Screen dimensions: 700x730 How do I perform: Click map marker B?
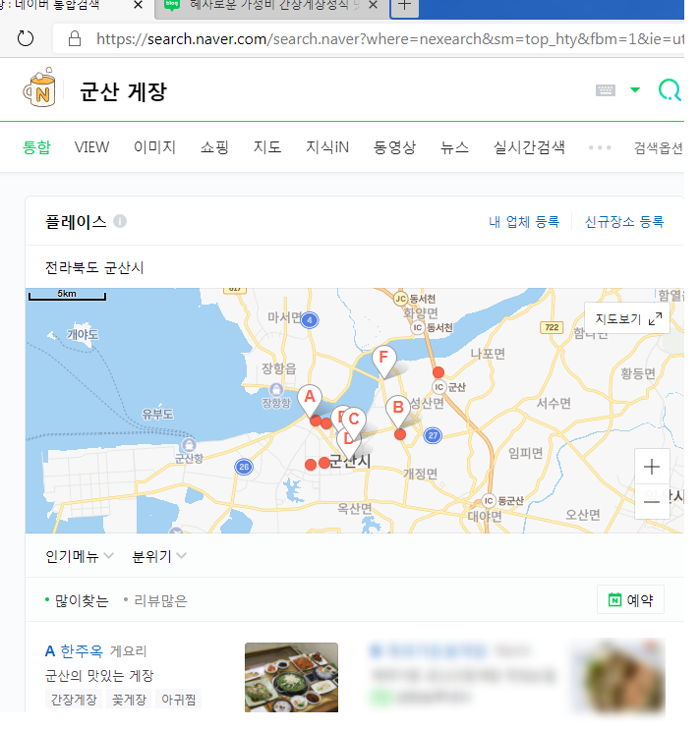coord(398,410)
